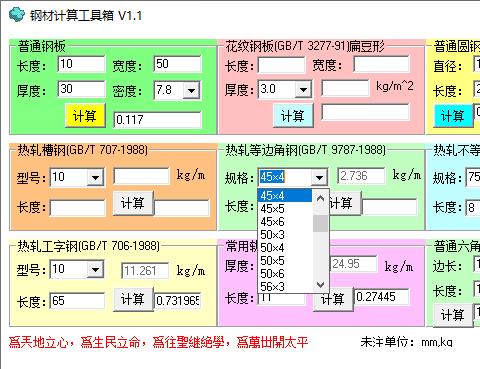Select 50×4 in the dropdown list

285,248
